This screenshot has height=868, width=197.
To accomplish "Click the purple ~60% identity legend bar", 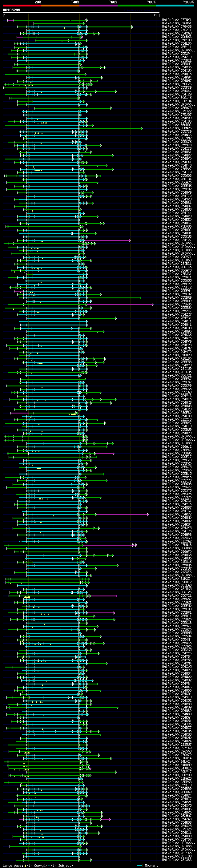I will [x=98, y=6].
